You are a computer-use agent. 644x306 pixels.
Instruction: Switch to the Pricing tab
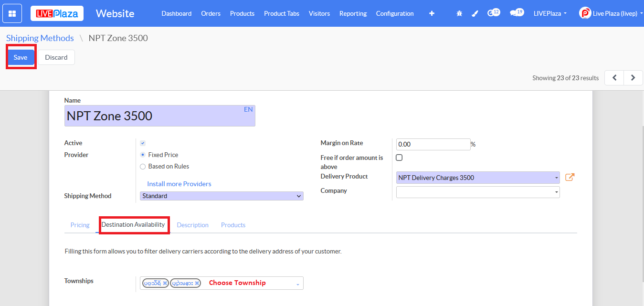click(80, 225)
